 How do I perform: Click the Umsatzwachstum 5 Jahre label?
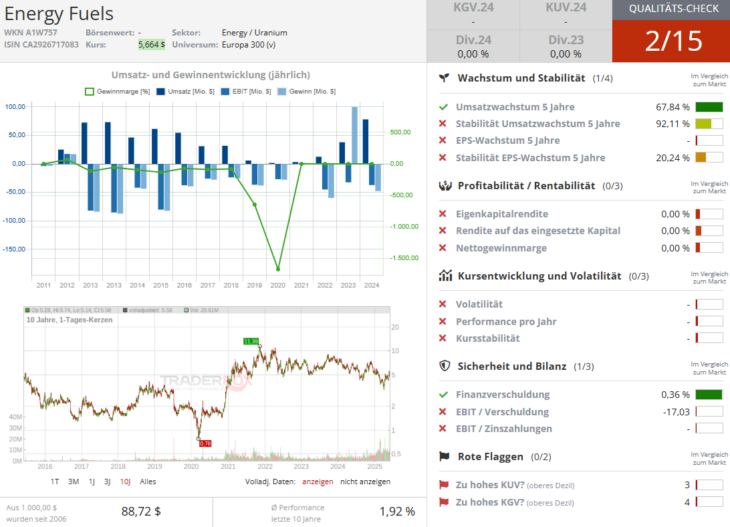(515, 107)
